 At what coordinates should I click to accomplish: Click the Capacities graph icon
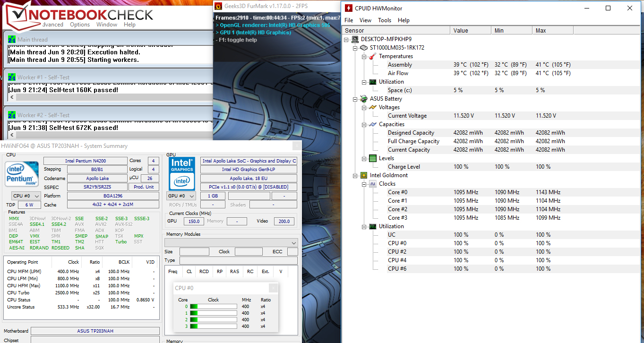click(373, 124)
